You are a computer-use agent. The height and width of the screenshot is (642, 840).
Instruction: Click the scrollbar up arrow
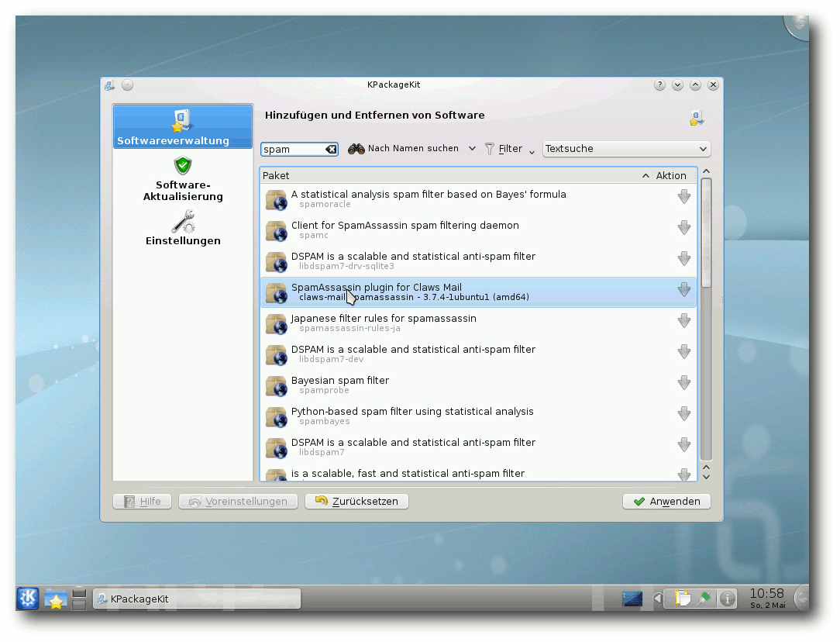click(x=706, y=171)
